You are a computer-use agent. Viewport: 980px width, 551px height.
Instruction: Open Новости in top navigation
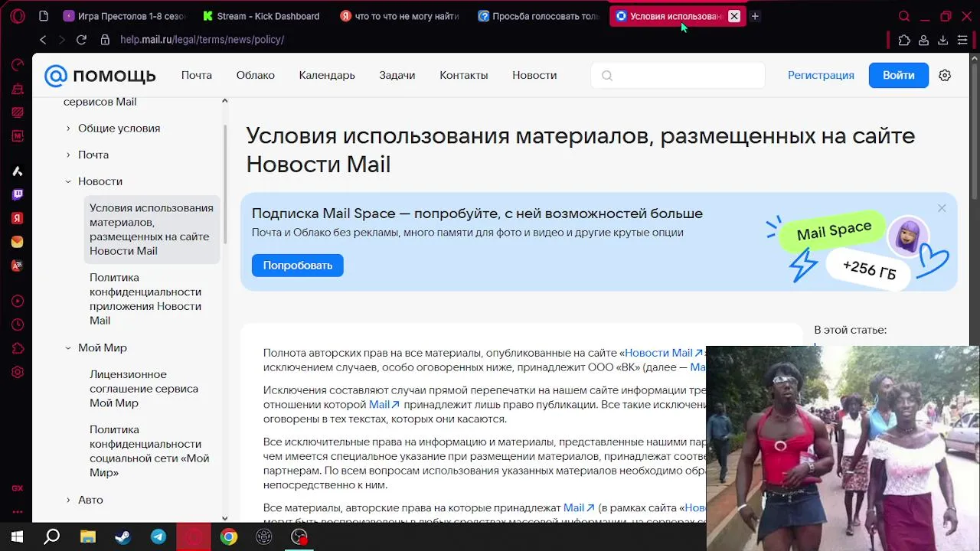point(534,75)
